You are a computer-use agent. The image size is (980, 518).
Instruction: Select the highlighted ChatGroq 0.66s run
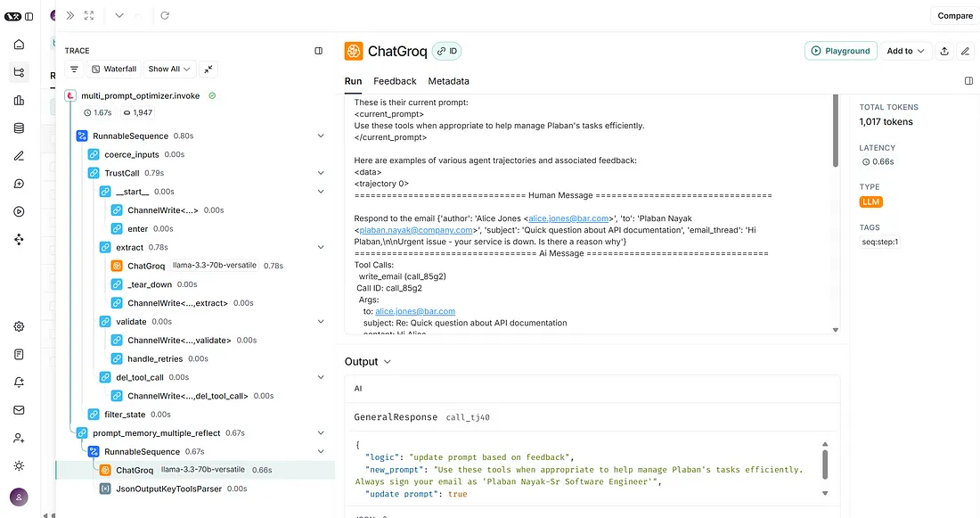pos(195,471)
